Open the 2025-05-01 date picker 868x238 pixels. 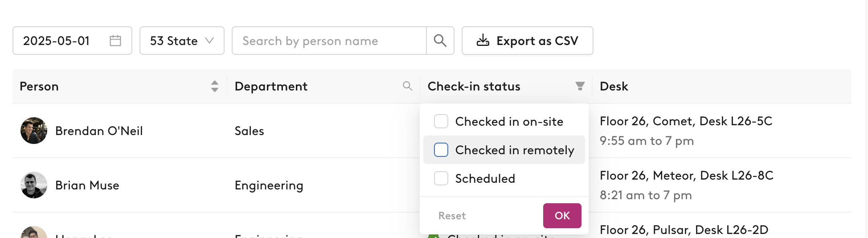tap(72, 41)
